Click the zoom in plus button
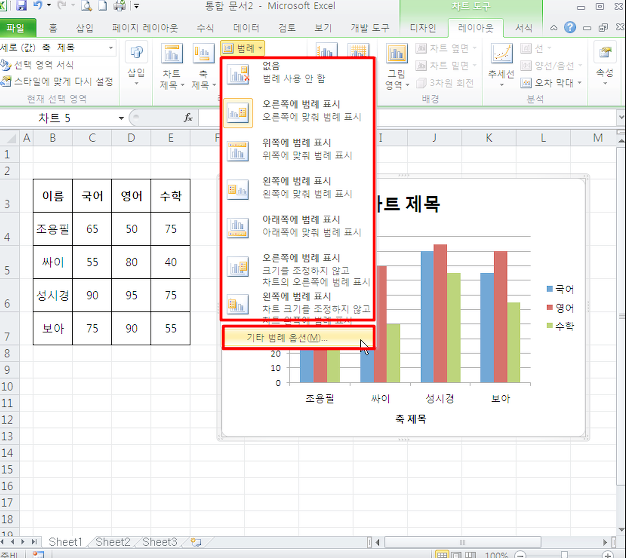 pos(607,555)
